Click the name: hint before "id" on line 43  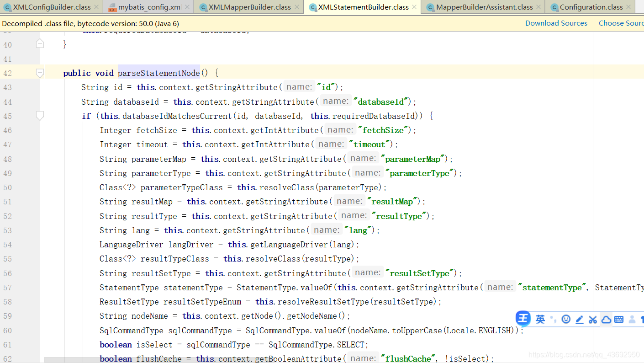coord(299,87)
